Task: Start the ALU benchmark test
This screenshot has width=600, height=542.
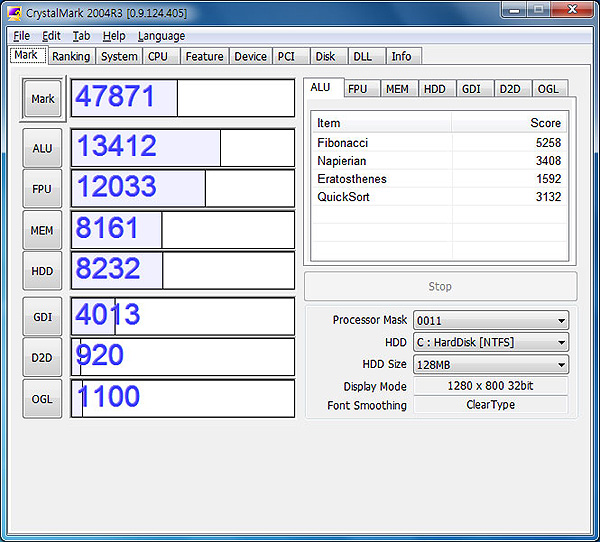Action: click(42, 148)
